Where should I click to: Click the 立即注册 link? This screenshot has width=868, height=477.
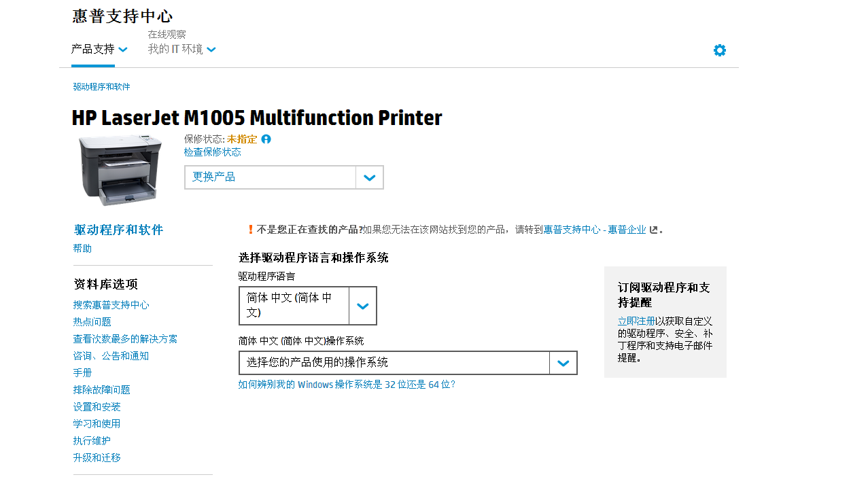pos(636,321)
